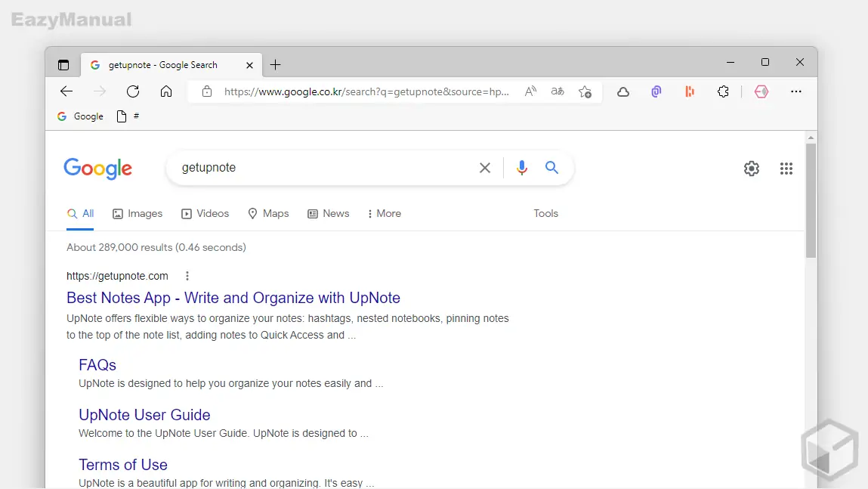
Task: Open the pink hexagon profile icon
Action: [x=761, y=92]
